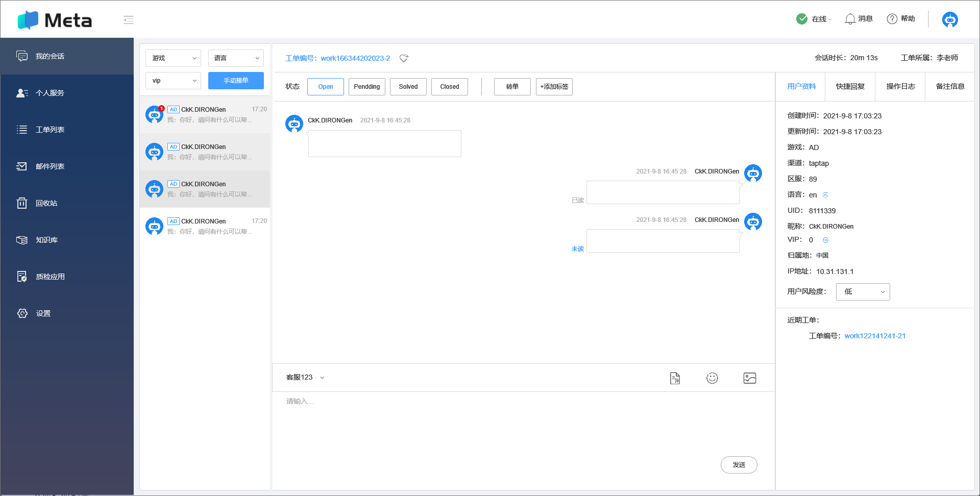Open the 用户风险度 dropdown set to 低
The height and width of the screenshot is (496, 980).
click(x=863, y=292)
